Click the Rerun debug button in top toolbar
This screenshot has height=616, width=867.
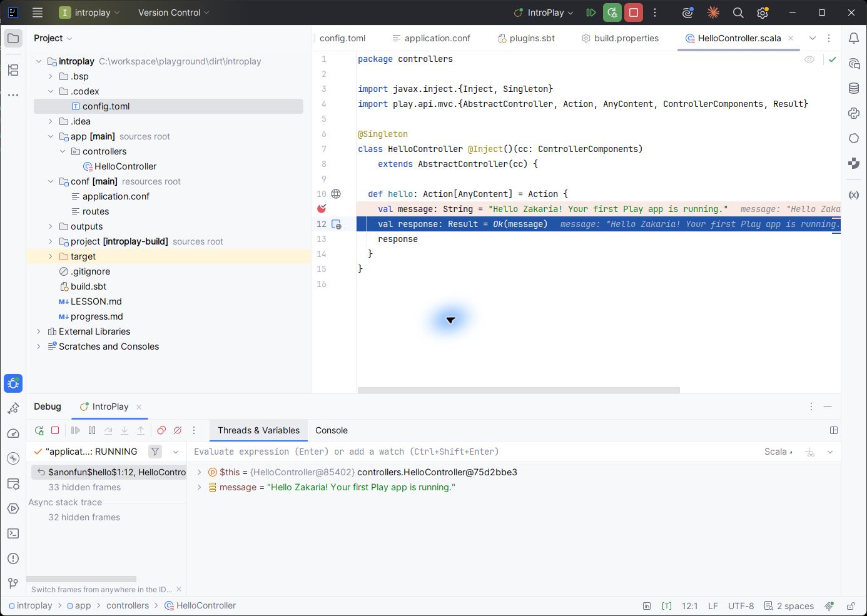pos(612,13)
